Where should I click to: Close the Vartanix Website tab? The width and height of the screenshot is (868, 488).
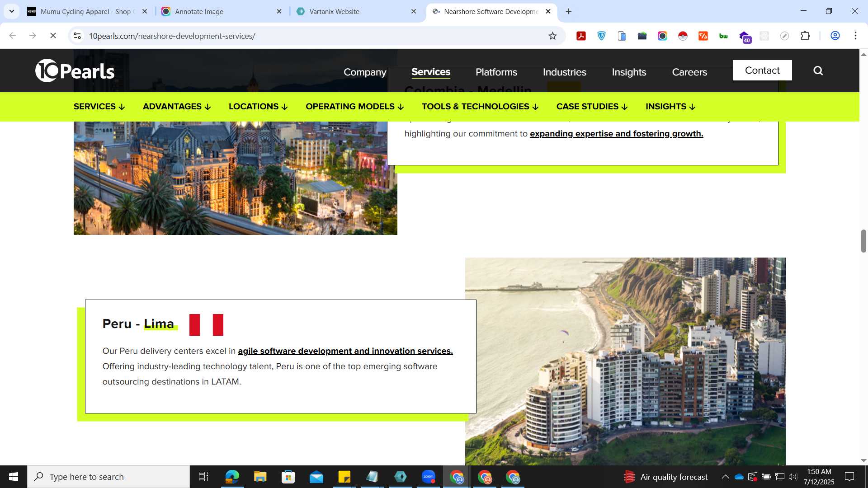click(413, 12)
